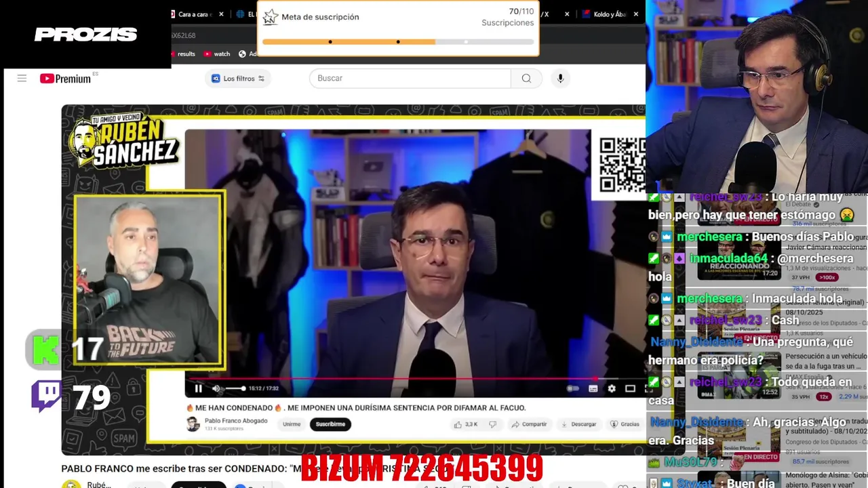Close the Koldo y Ábalos browser tab

click(x=635, y=14)
